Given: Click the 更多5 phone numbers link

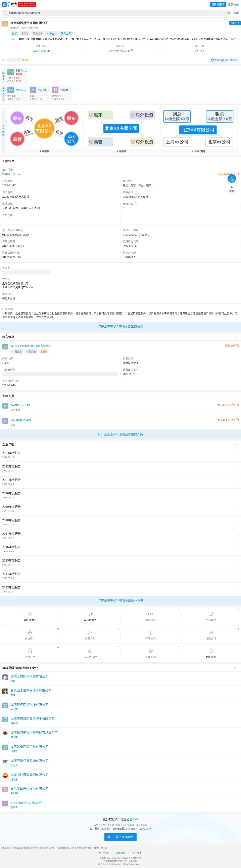Looking at the screenshot, I should [26, 60].
